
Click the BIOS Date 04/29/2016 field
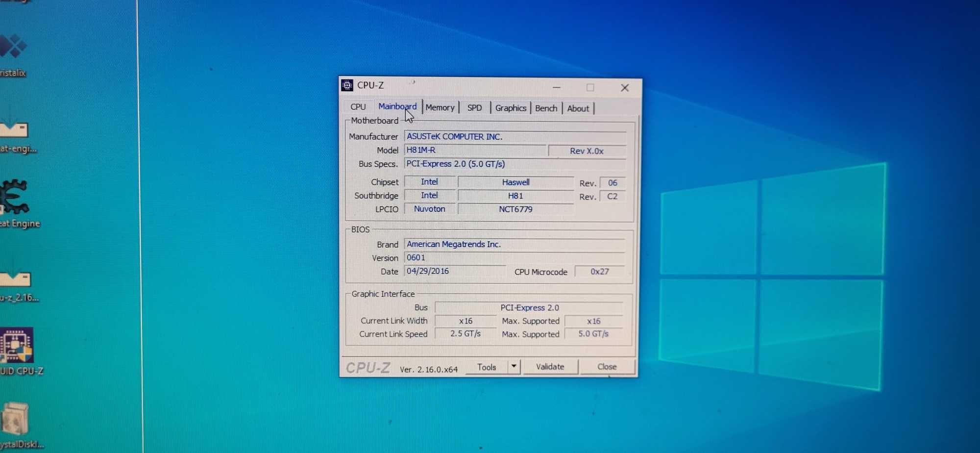455,271
